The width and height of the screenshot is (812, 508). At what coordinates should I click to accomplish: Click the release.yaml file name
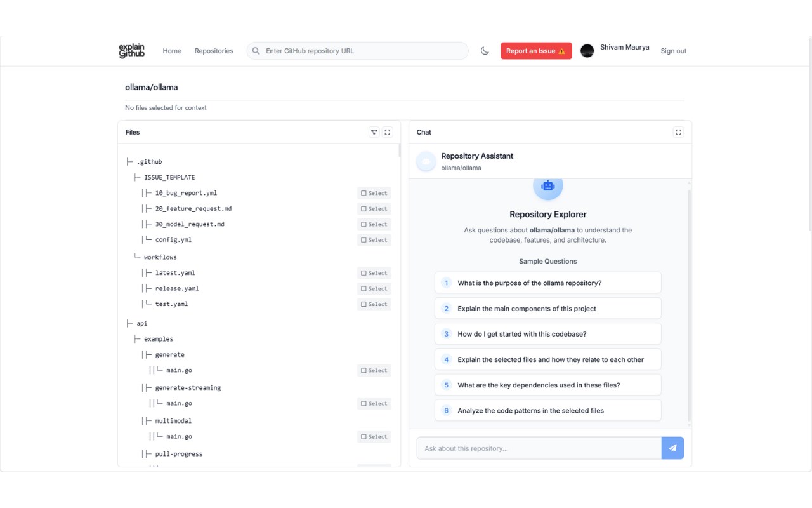point(177,288)
